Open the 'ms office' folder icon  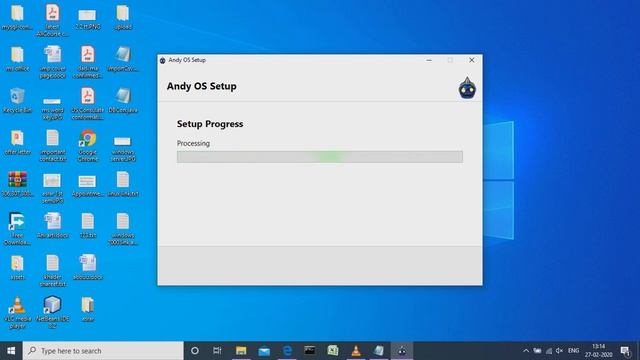[x=17, y=59]
